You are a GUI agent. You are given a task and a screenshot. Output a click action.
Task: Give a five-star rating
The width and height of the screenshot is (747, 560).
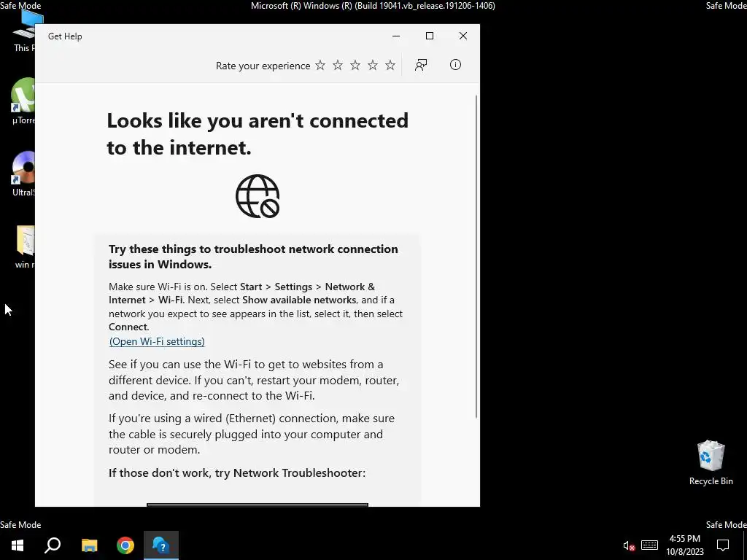(390, 65)
